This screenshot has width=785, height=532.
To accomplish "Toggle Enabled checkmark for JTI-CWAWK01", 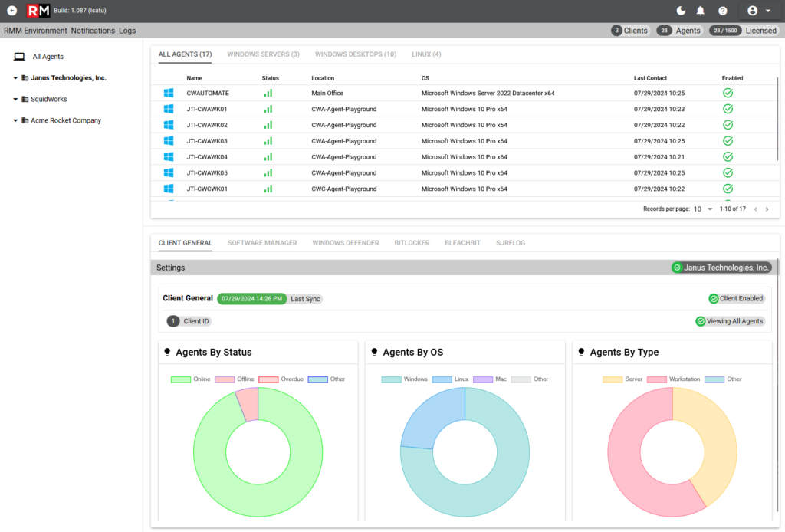I will click(x=728, y=109).
